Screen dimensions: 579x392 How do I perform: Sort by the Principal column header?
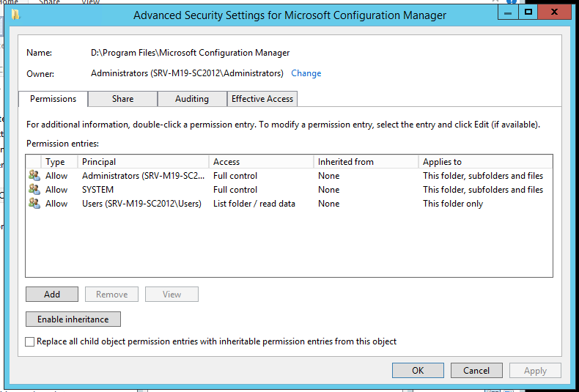point(143,162)
